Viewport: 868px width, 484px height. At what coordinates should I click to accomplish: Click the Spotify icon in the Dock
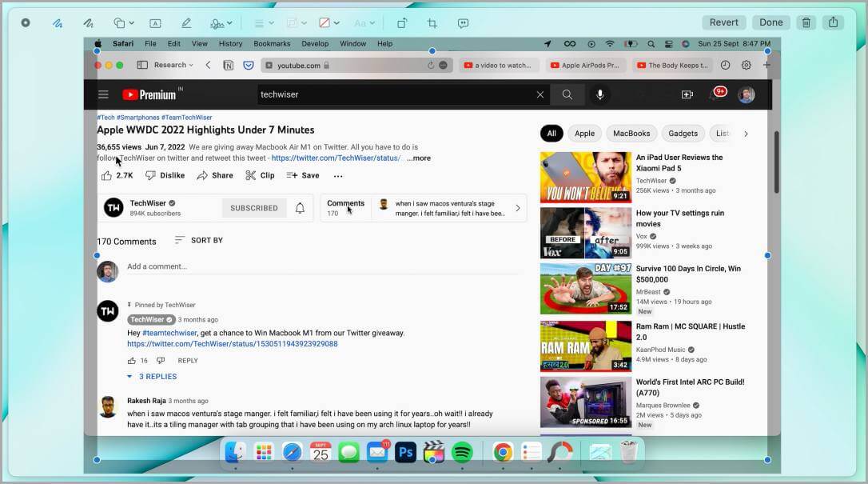pyautogui.click(x=462, y=453)
